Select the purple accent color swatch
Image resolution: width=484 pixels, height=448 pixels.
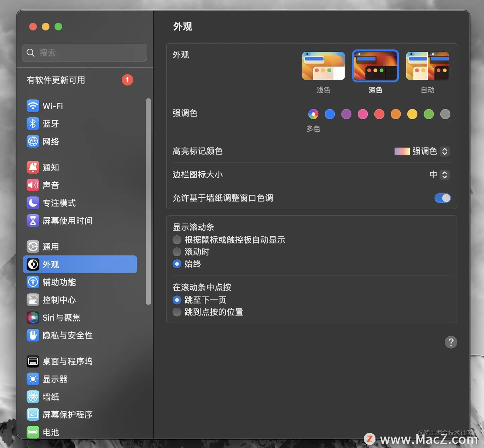(x=346, y=114)
